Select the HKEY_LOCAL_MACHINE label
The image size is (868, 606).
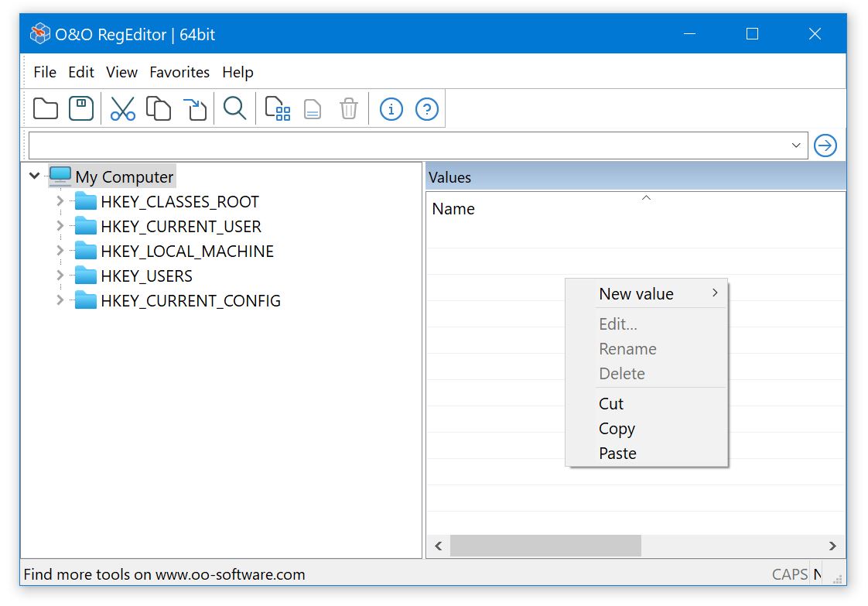pos(187,252)
